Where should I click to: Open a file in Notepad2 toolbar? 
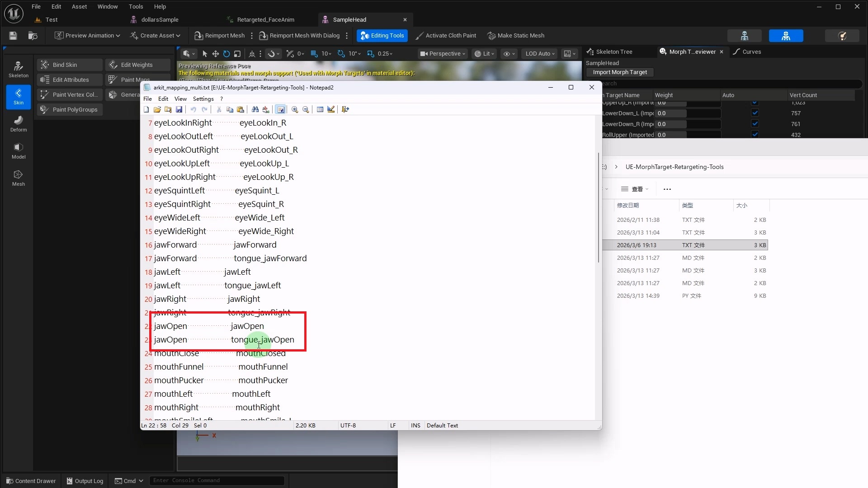(157, 109)
